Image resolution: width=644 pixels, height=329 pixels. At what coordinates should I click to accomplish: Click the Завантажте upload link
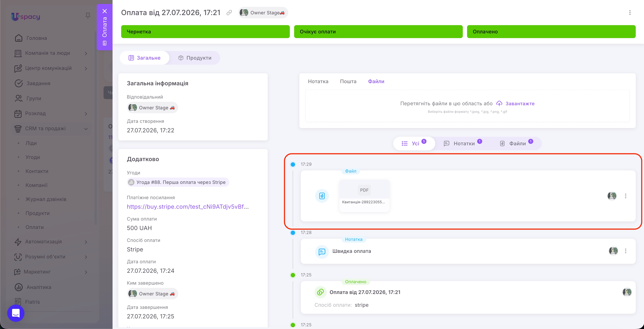[520, 103]
